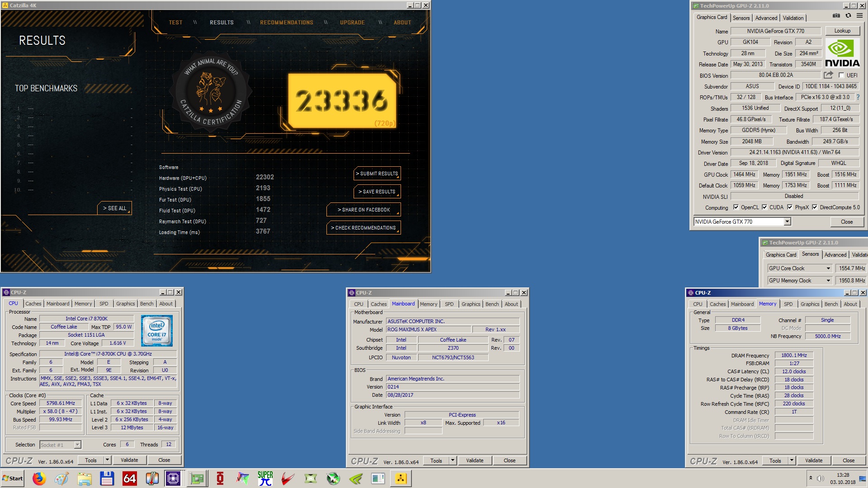Open AIDA64 from the taskbar
The width and height of the screenshot is (868, 488).
(130, 479)
